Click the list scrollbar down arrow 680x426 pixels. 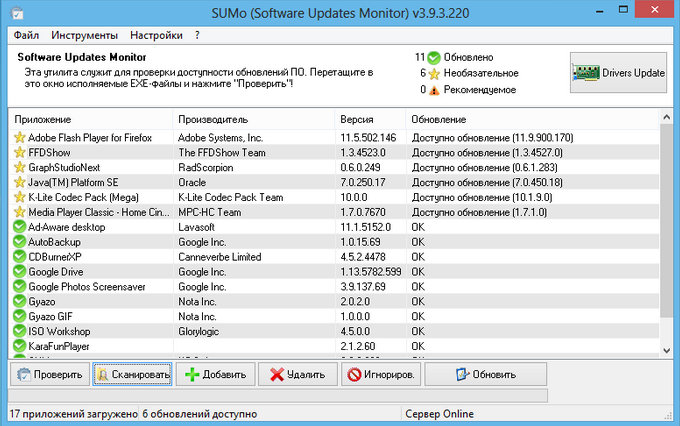coord(667,351)
